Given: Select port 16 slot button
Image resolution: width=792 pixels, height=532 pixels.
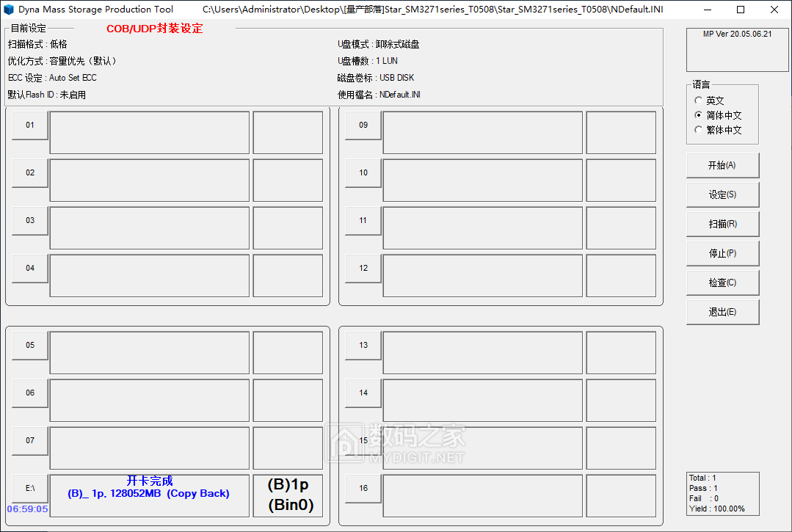Looking at the screenshot, I should tap(363, 489).
